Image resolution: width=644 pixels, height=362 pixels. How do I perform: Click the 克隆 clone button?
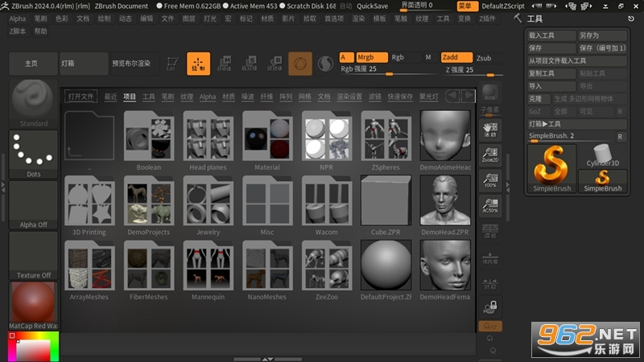coord(539,99)
